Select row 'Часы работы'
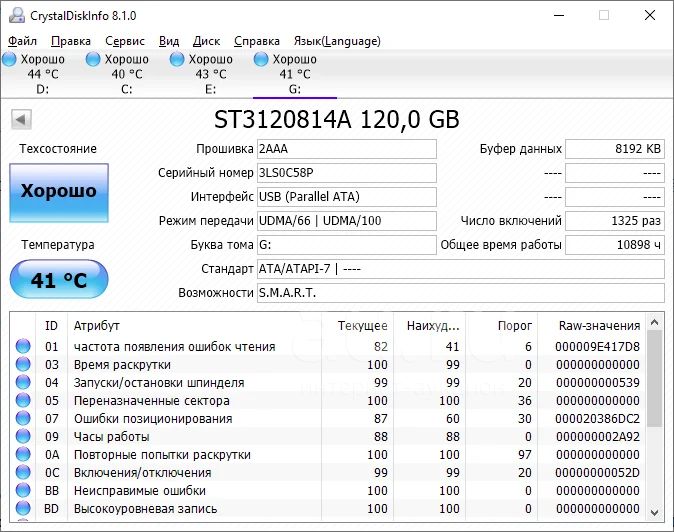This screenshot has width=674, height=532. pyautogui.click(x=328, y=437)
